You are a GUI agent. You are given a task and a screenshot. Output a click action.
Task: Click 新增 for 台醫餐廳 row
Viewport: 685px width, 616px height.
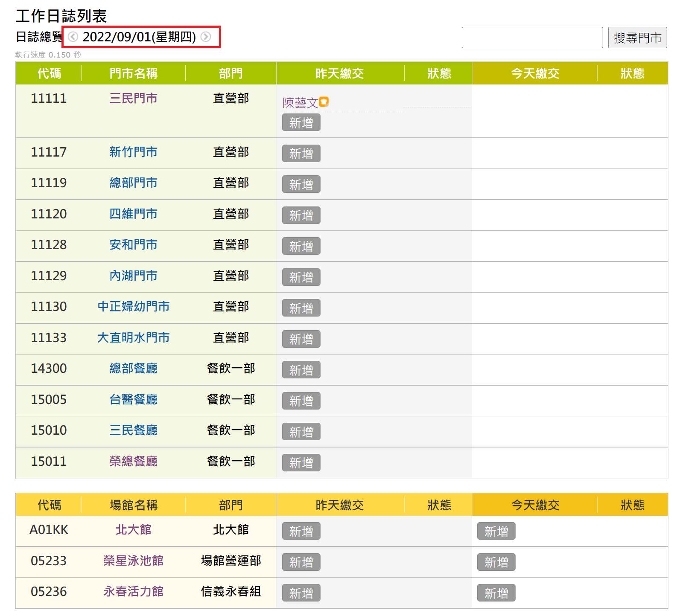tap(301, 401)
